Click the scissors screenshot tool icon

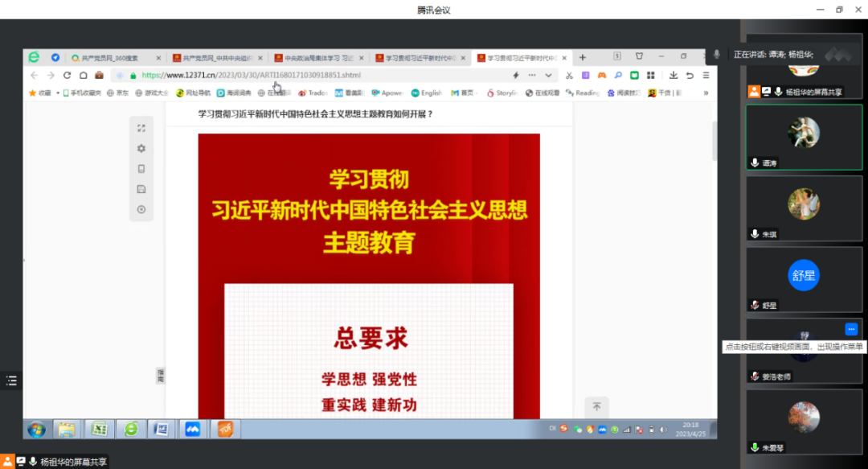(569, 75)
